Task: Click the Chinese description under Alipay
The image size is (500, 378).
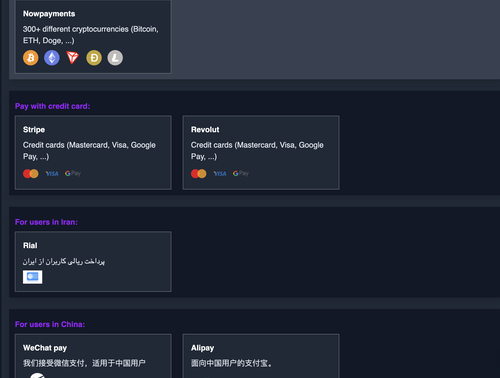Action: [231, 363]
